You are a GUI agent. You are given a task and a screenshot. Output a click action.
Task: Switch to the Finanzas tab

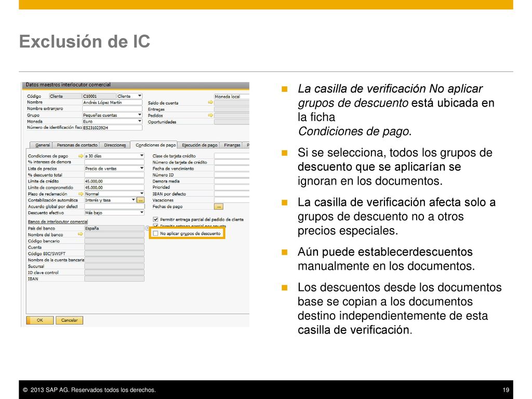click(x=232, y=145)
